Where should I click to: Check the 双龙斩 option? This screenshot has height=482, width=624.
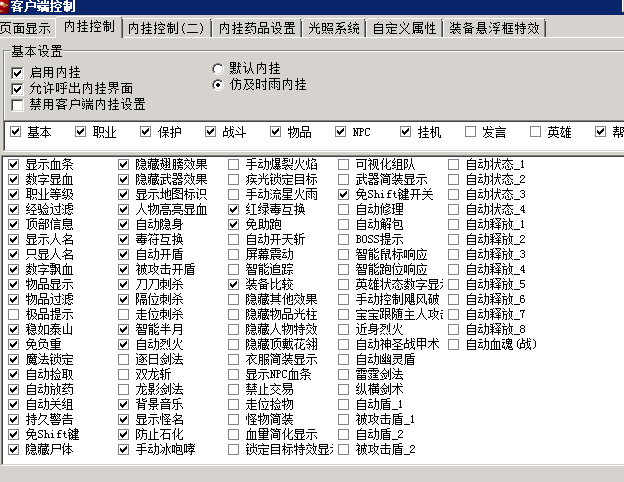123,375
